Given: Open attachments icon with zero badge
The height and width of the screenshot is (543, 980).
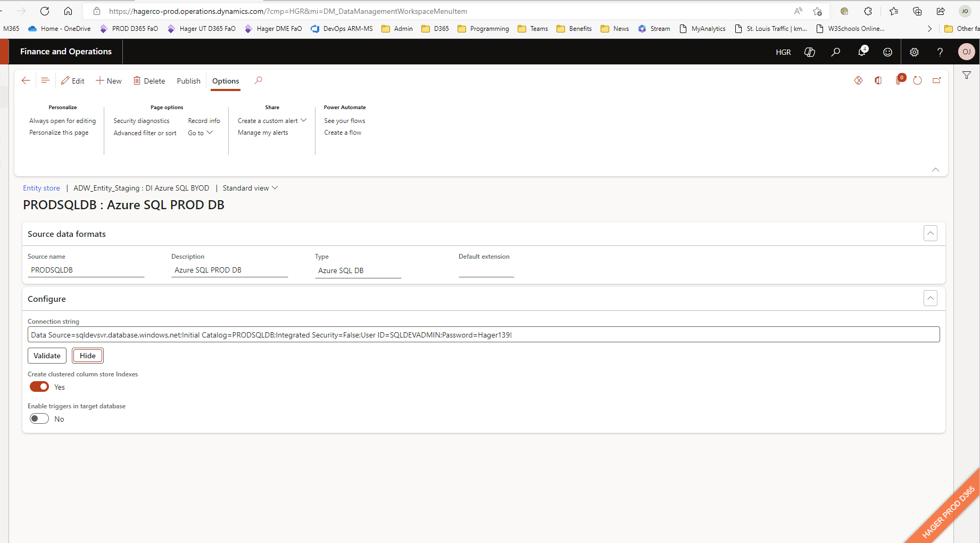Looking at the screenshot, I should point(900,80).
